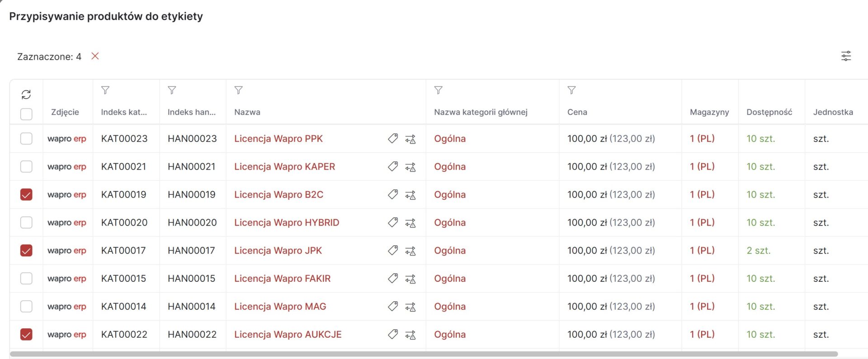868x359 pixels.
Task: Open Ogólna category in JPK row
Action: coord(450,250)
